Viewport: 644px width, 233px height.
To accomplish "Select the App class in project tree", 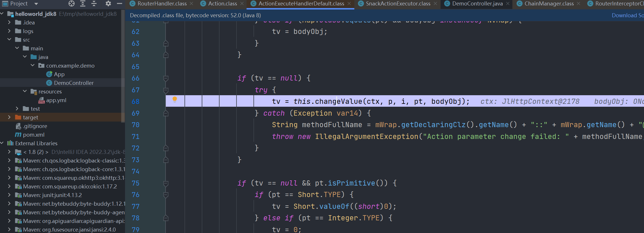I will point(59,74).
